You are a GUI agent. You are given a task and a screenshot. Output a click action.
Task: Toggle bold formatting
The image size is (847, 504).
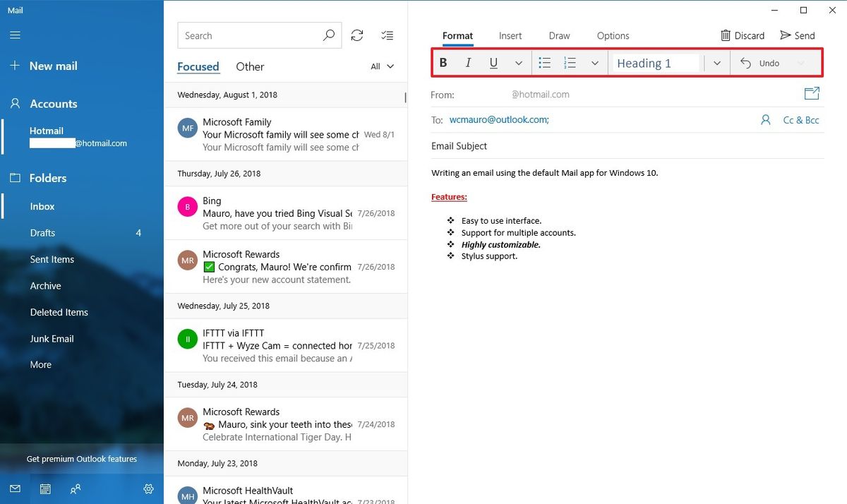[x=443, y=62]
